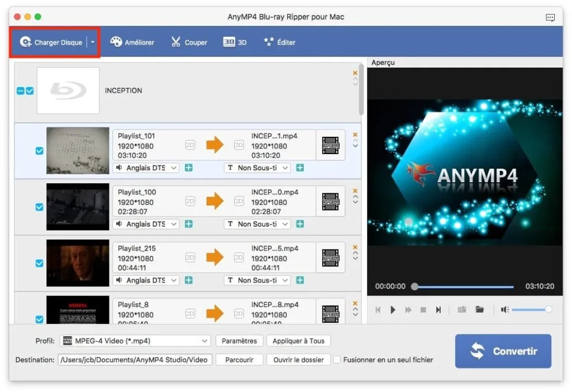Uncheck the Playlist_101 checkbox

[x=40, y=151]
